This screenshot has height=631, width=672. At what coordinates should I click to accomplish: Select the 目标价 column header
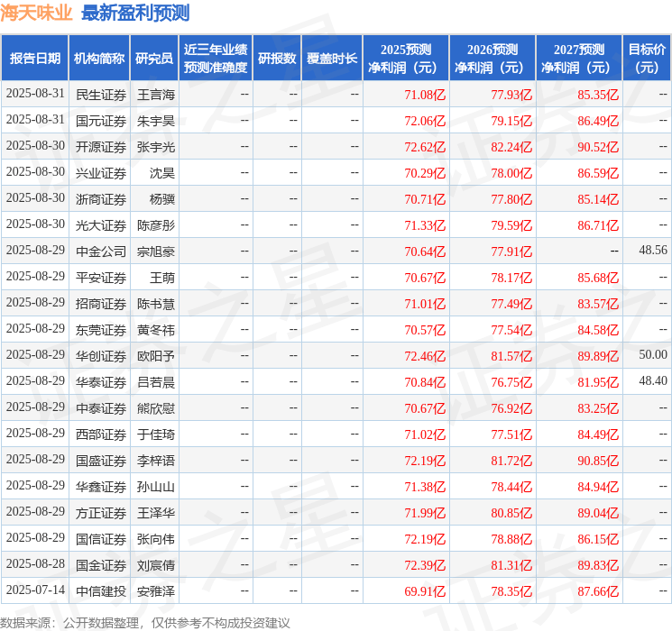pyautogui.click(x=646, y=59)
